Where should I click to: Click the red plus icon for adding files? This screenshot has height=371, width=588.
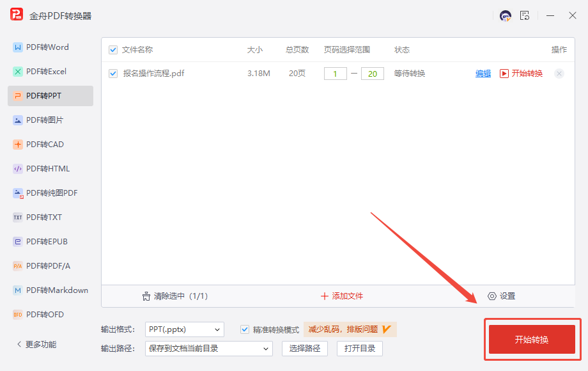pos(325,296)
